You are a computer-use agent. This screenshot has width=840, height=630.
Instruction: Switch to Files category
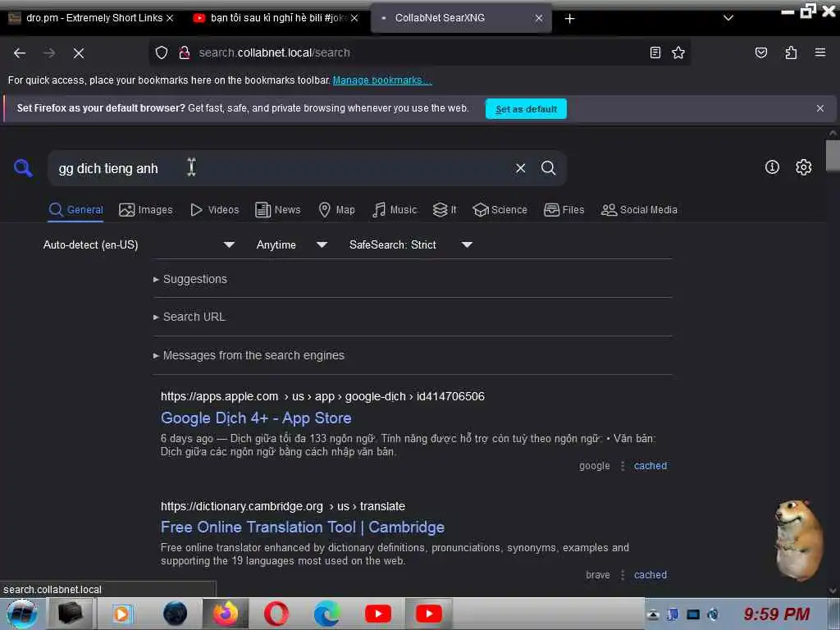(x=564, y=209)
